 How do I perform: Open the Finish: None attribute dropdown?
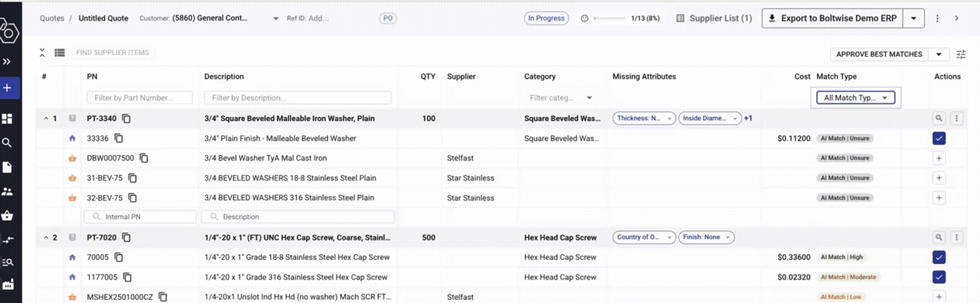tap(706, 237)
